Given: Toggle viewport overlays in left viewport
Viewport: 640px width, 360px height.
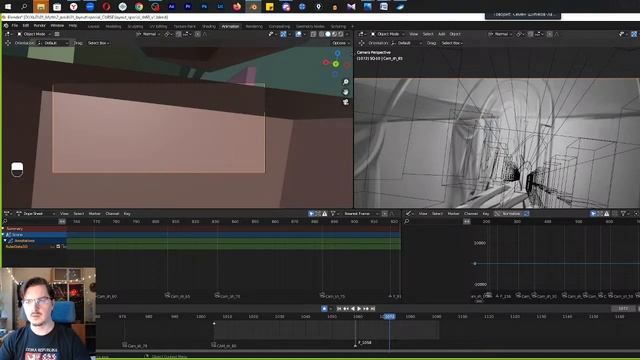Looking at the screenshot, I should pyautogui.click(x=298, y=34).
